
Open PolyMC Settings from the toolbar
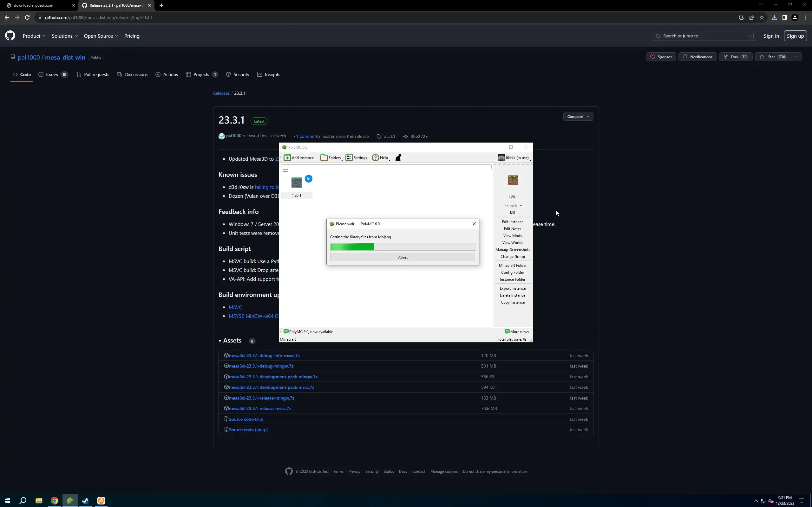point(356,157)
